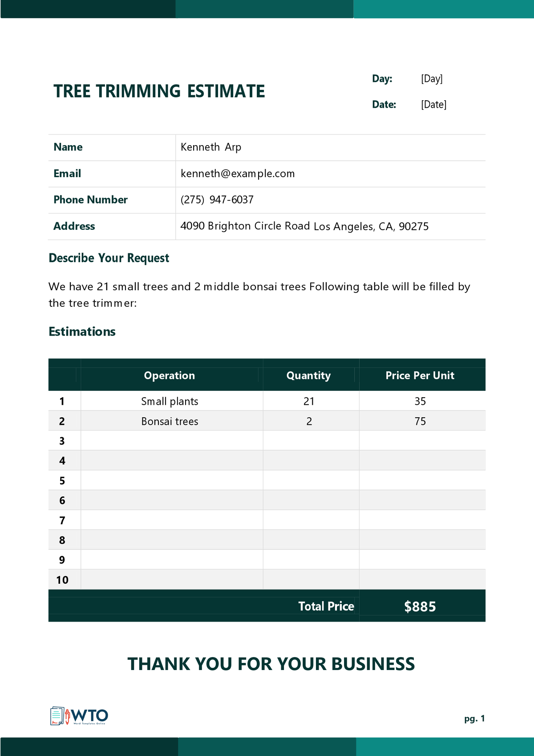The image size is (534, 756).
Task: Click the price cell showing 75
Action: pyautogui.click(x=420, y=421)
